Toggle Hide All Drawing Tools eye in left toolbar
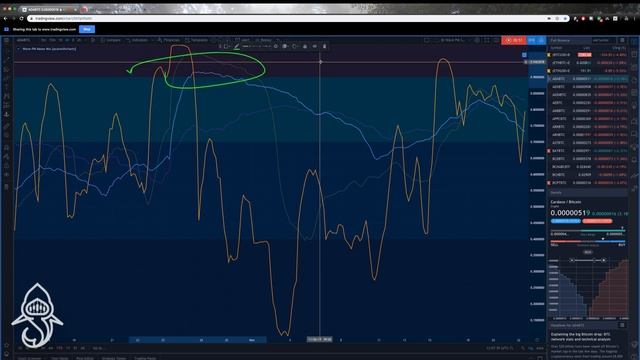Image resolution: width=640 pixels, height=360 pixels. [7, 175]
